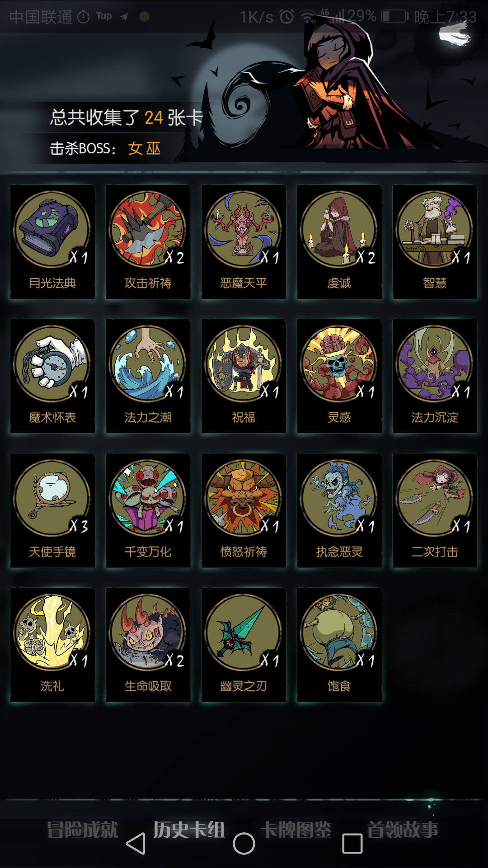Tap the 魔术怀表 pocket watch card

(52, 376)
